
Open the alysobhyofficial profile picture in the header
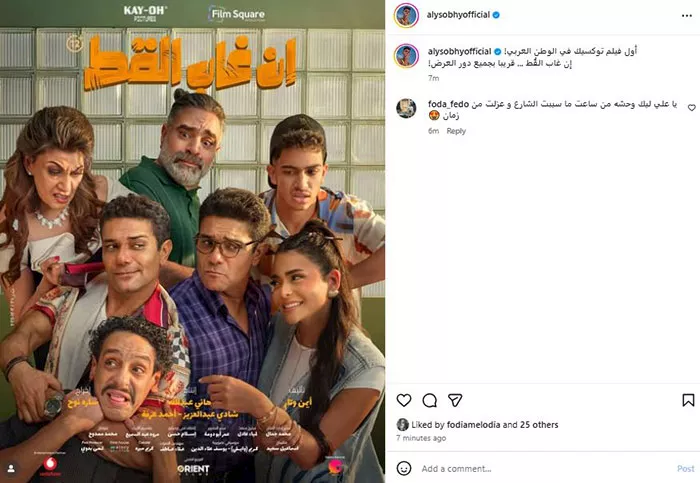(x=406, y=16)
